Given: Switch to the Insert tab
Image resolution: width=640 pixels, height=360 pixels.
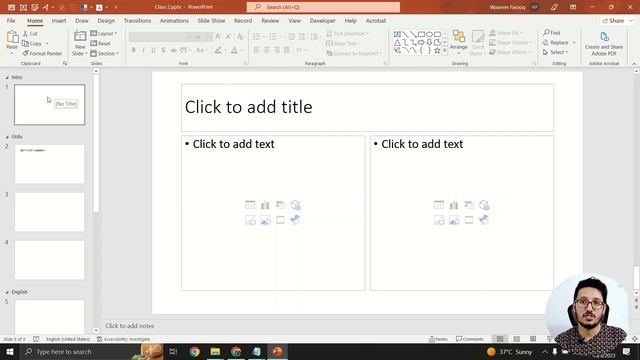Looking at the screenshot, I should [x=59, y=20].
